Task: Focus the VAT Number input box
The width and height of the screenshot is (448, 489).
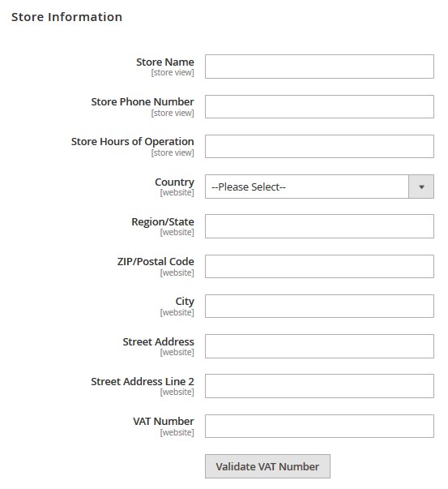Action: tap(319, 426)
